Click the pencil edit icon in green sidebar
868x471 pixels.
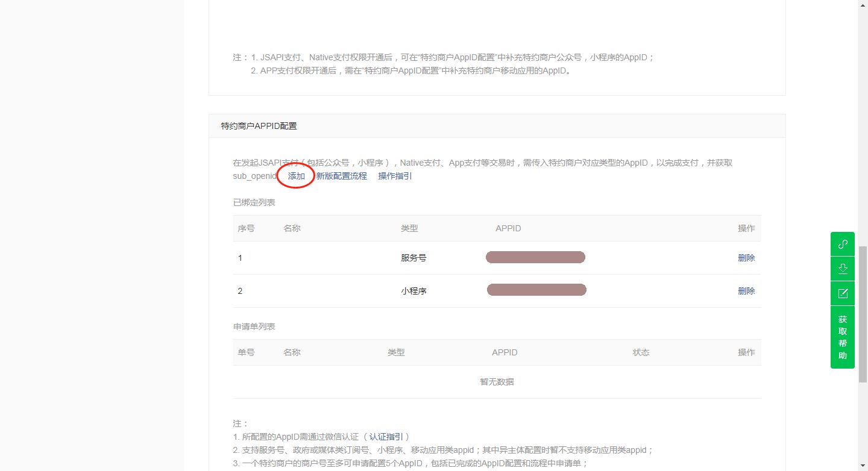point(843,293)
